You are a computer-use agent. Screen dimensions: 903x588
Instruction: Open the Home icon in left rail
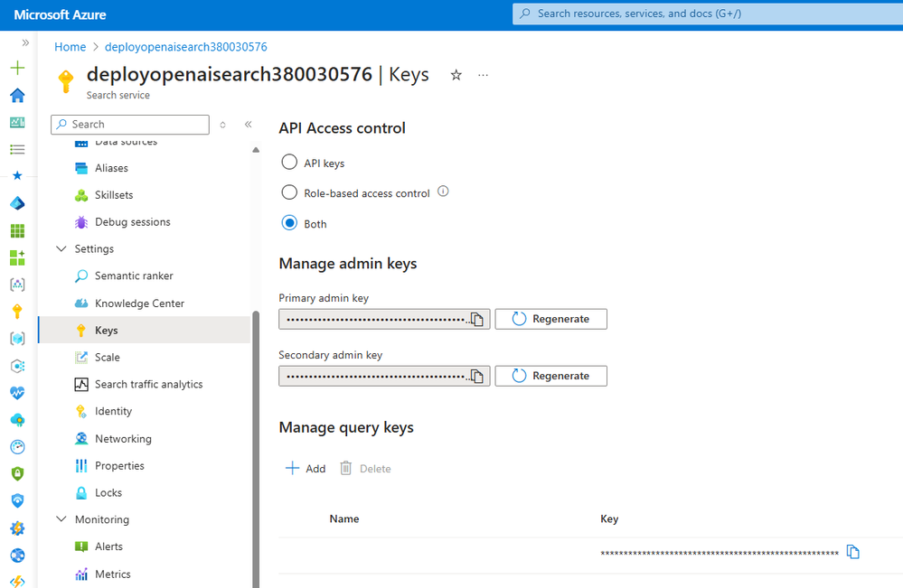coord(18,95)
